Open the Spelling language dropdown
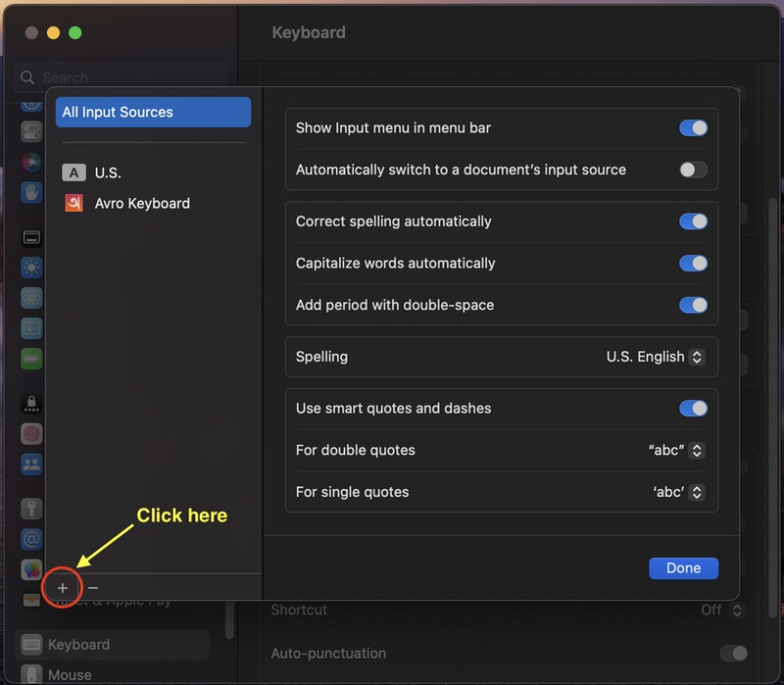Image resolution: width=784 pixels, height=685 pixels. pyautogui.click(x=656, y=357)
